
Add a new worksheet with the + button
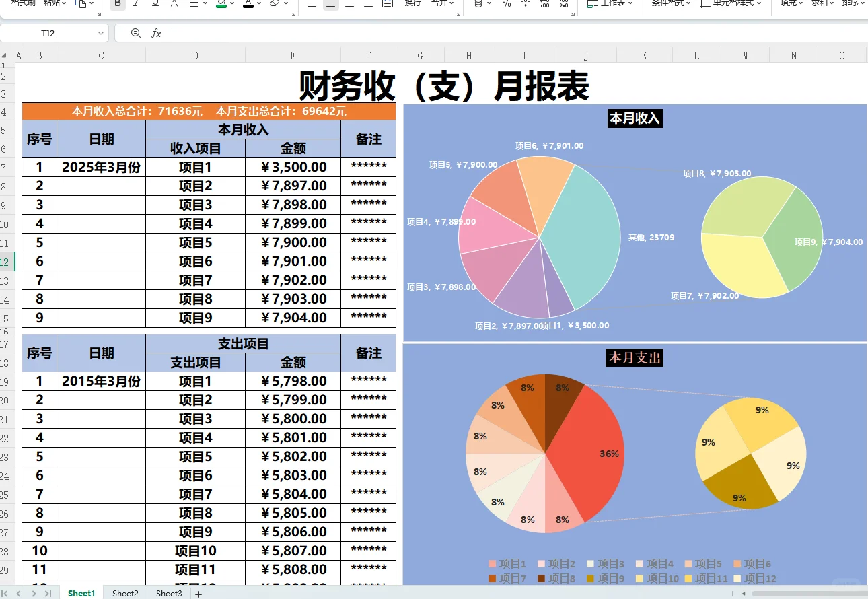click(x=198, y=593)
